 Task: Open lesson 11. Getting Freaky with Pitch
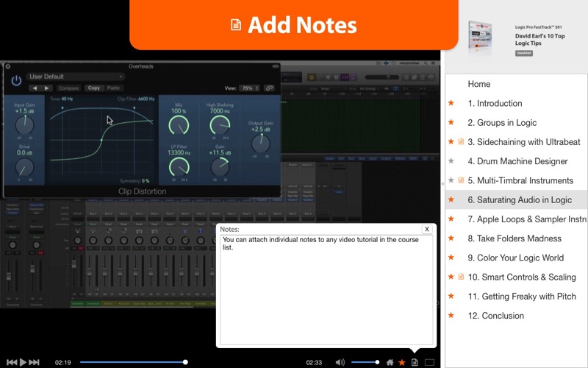point(522,297)
